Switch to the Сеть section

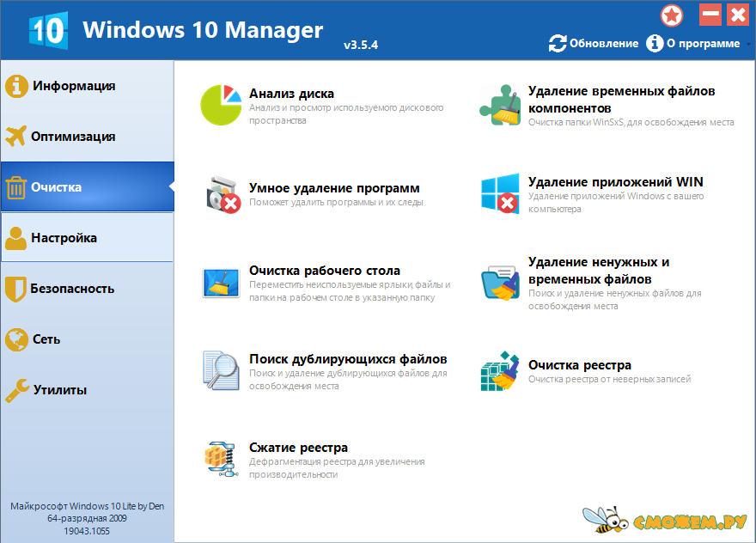pos(88,339)
